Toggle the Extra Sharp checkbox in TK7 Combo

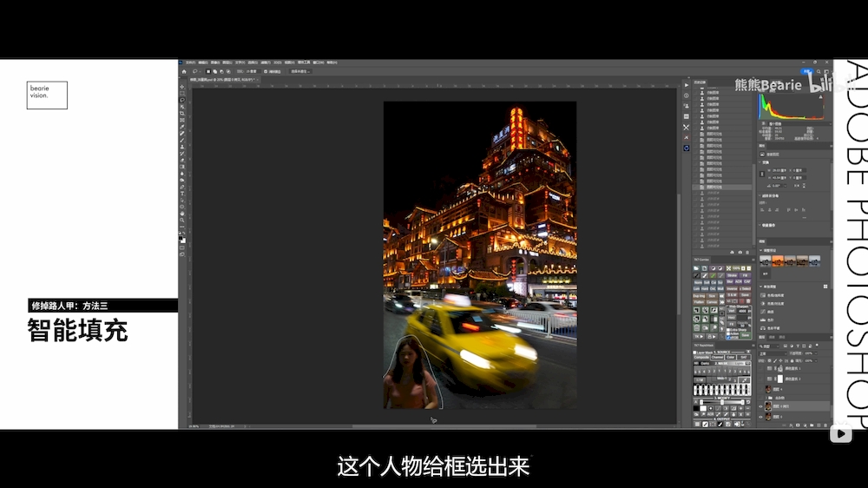pos(728,330)
